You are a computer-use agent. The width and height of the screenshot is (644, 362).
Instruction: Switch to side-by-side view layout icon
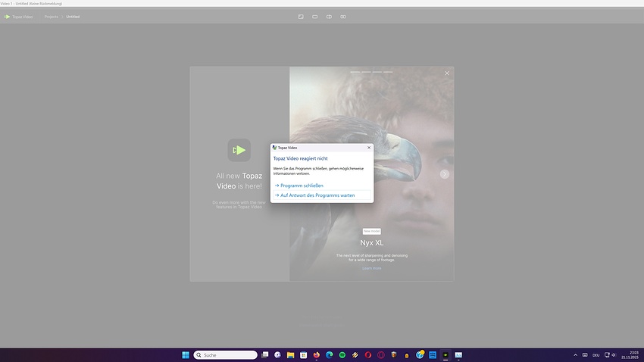click(x=343, y=17)
